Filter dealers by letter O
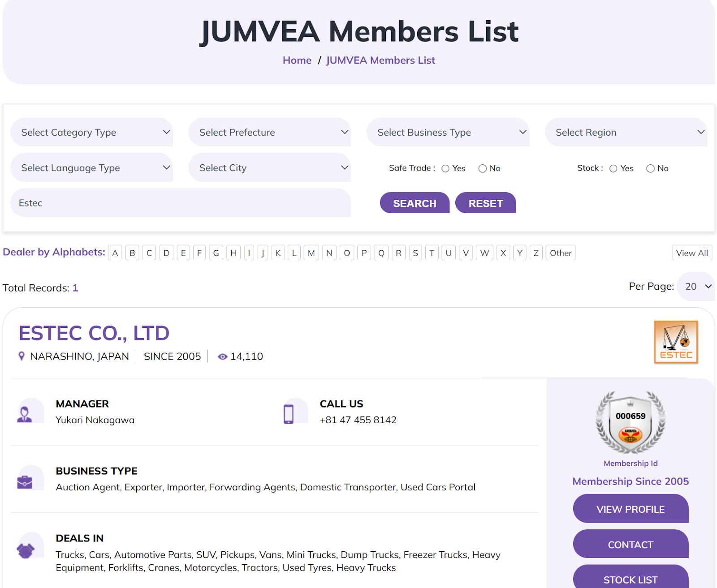Viewport: 717px width, 588px height. point(347,253)
